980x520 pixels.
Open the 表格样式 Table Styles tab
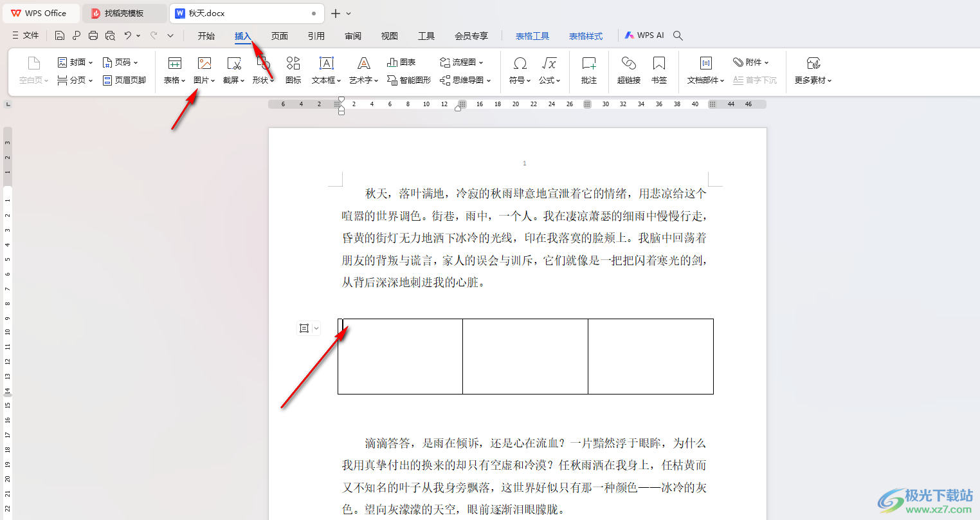coord(586,36)
